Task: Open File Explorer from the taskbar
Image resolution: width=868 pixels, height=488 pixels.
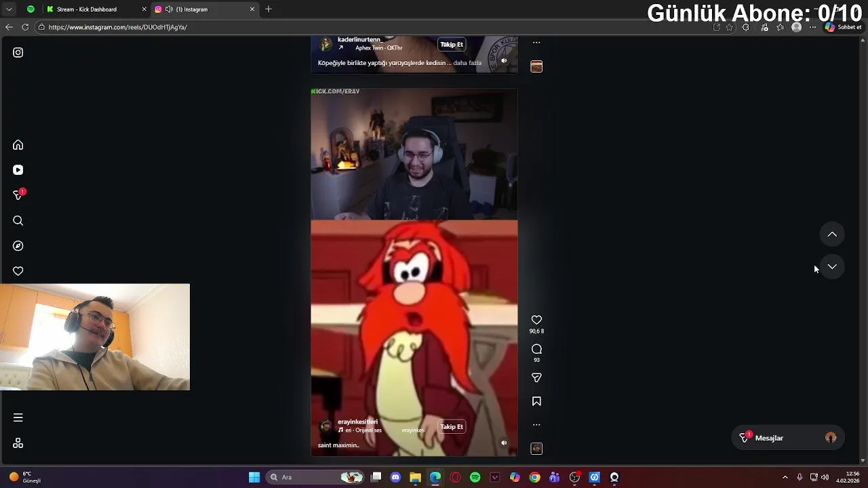Action: pos(416,477)
